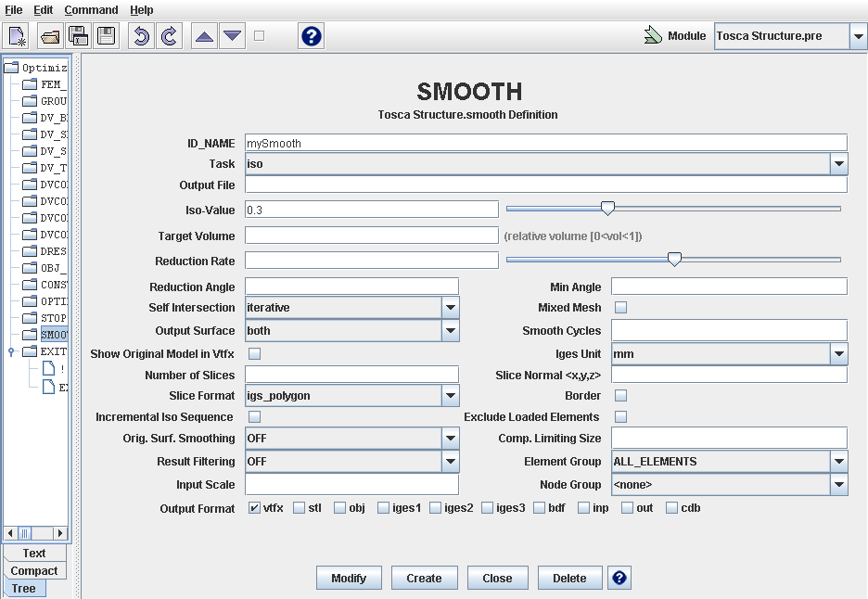Click the ID_NAME field containing mySmooth

click(545, 143)
